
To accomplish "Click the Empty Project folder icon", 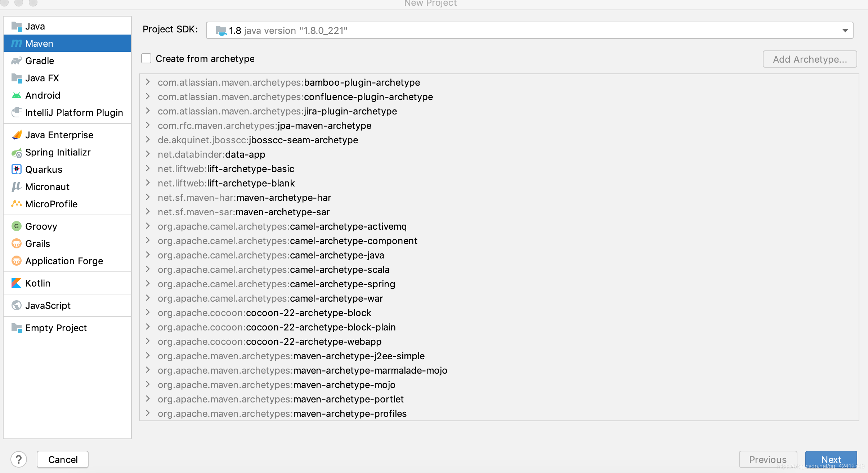I will click(17, 328).
